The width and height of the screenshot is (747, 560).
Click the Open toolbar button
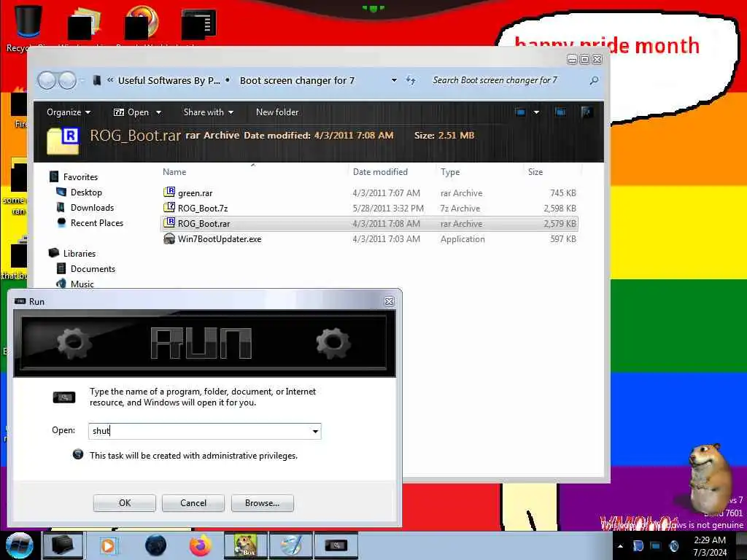coord(131,112)
